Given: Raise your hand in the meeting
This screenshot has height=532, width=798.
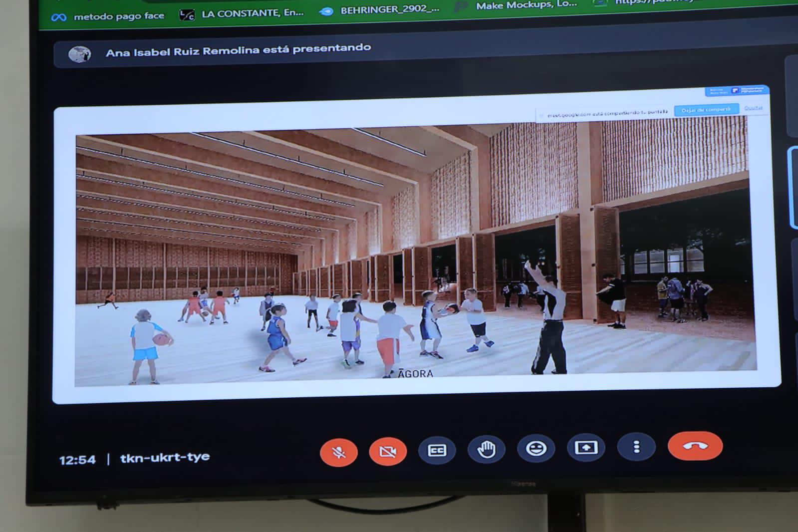Looking at the screenshot, I should [486, 449].
